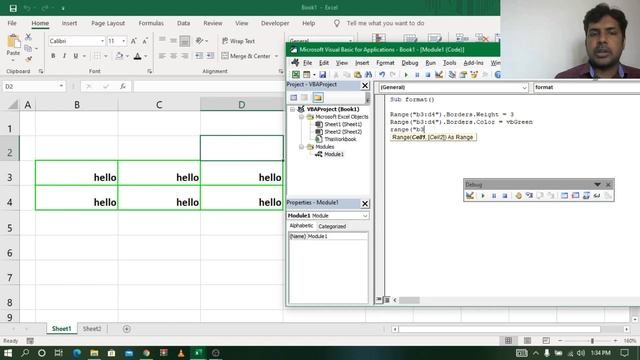Toggle Bottom Align in Excel ribbon

pos(184,41)
